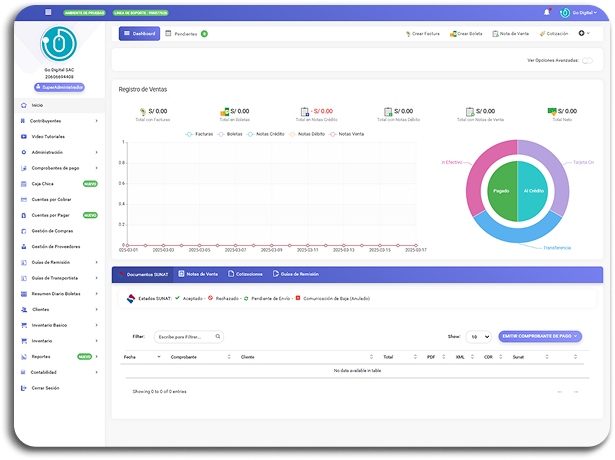Open the notifications bell

point(547,12)
